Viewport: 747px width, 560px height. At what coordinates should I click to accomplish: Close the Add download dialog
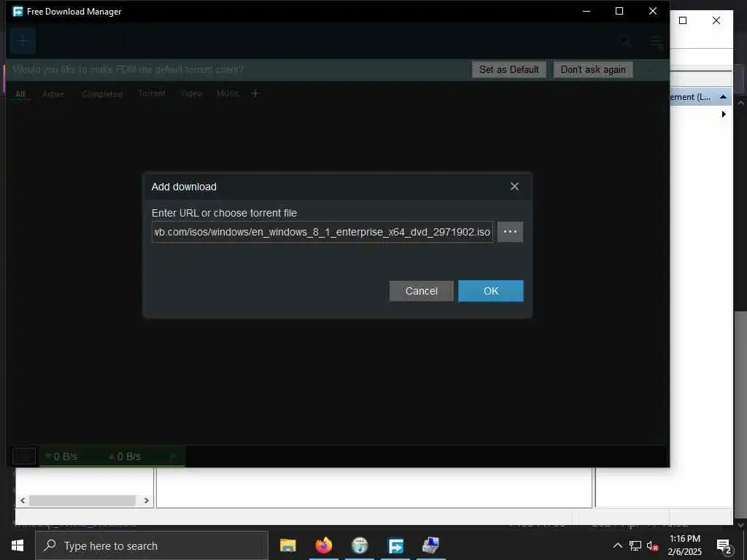pos(514,187)
